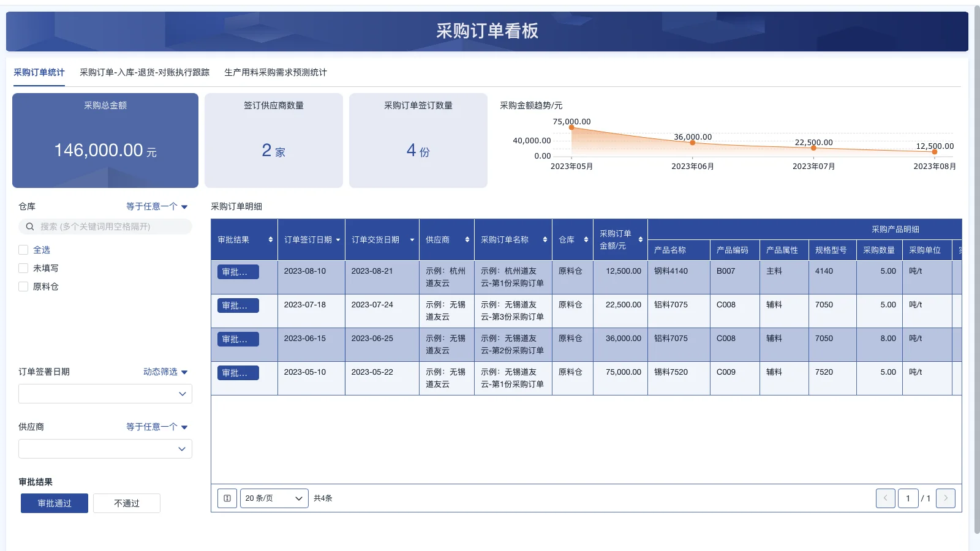This screenshot has height=551, width=980.
Task: Enable the 原料仓 warehouse checkbox
Action: (x=23, y=286)
